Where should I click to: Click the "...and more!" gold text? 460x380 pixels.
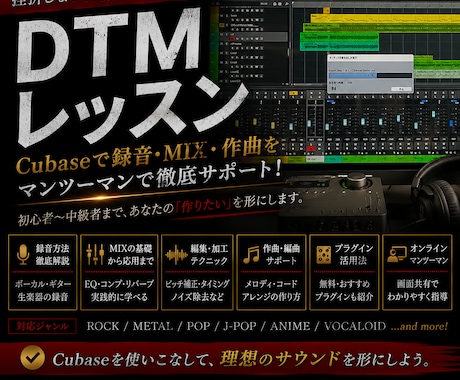click(x=419, y=326)
